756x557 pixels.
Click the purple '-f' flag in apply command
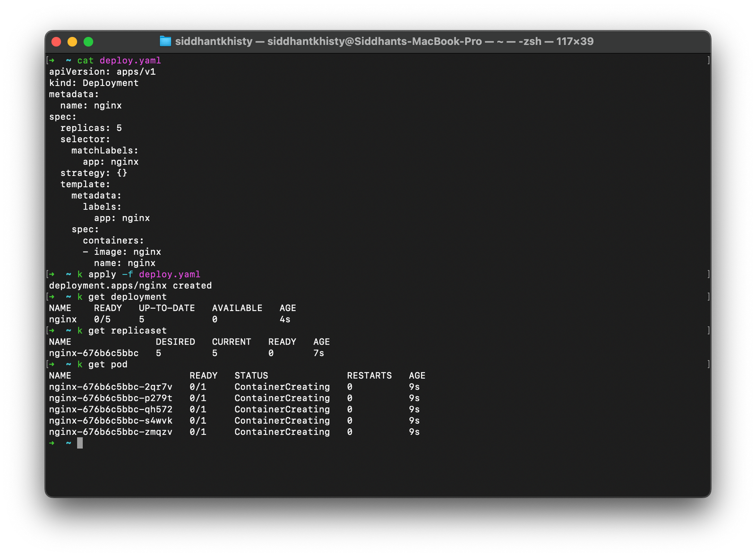[127, 274]
